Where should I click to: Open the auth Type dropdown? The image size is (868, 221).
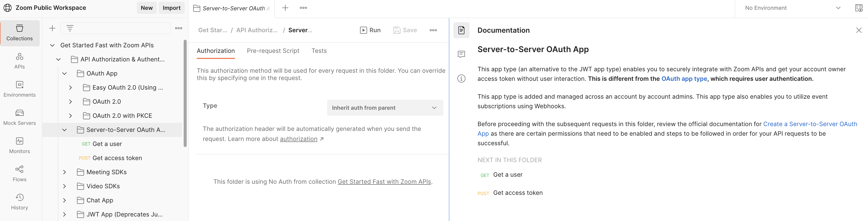point(385,108)
